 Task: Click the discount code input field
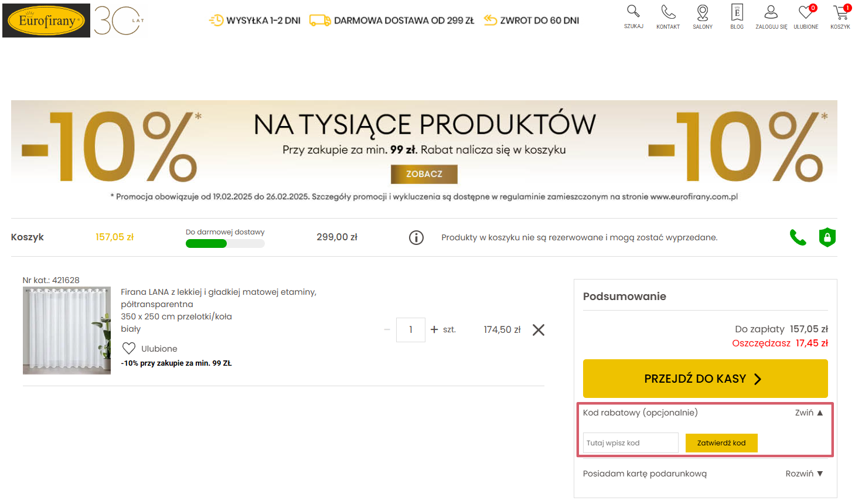631,443
